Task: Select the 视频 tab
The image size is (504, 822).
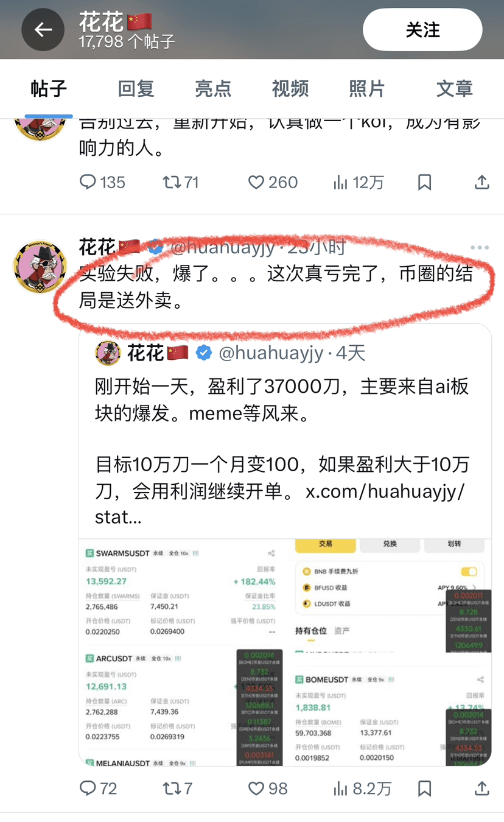Action: (290, 88)
